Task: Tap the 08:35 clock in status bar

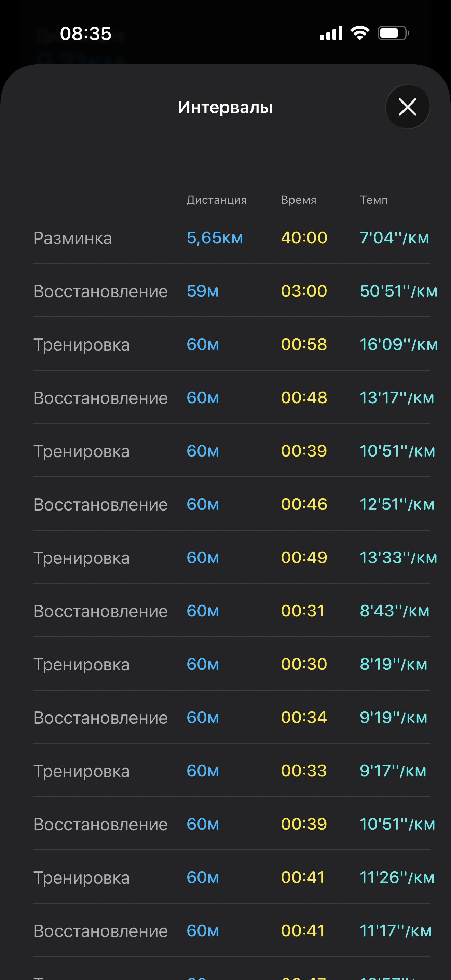Action: coord(85,33)
